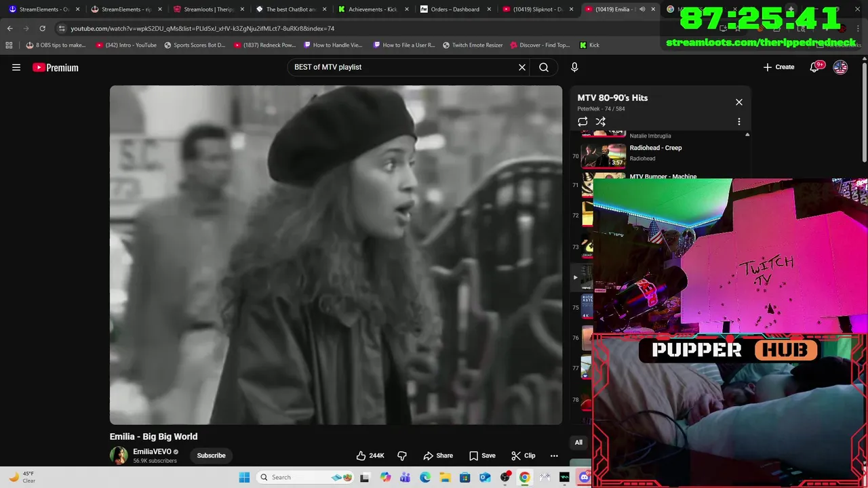The height and width of the screenshot is (488, 868).
Task: Open Chrome taskbar icon
Action: tap(524, 477)
